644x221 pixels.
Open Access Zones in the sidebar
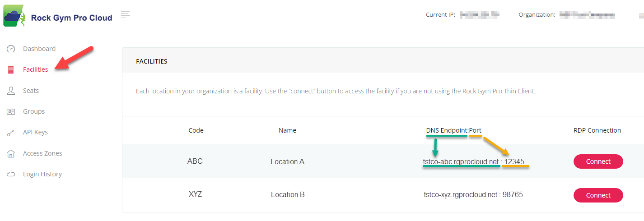[42, 153]
